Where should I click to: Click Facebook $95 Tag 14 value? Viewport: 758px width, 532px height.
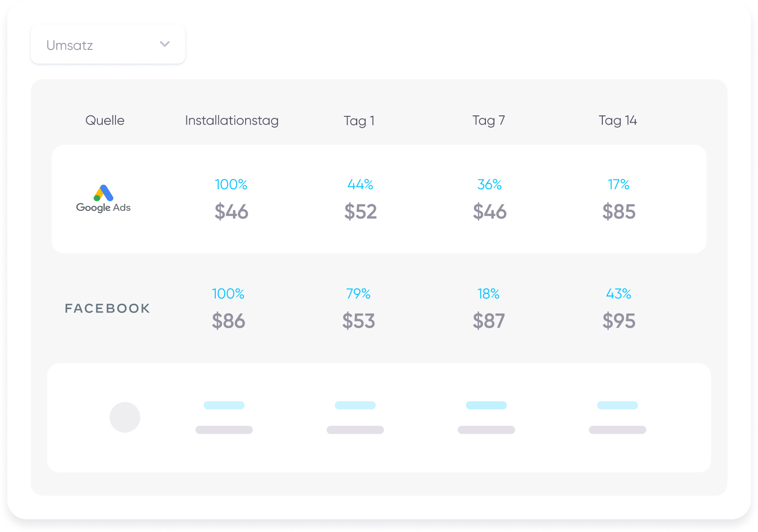tap(619, 321)
